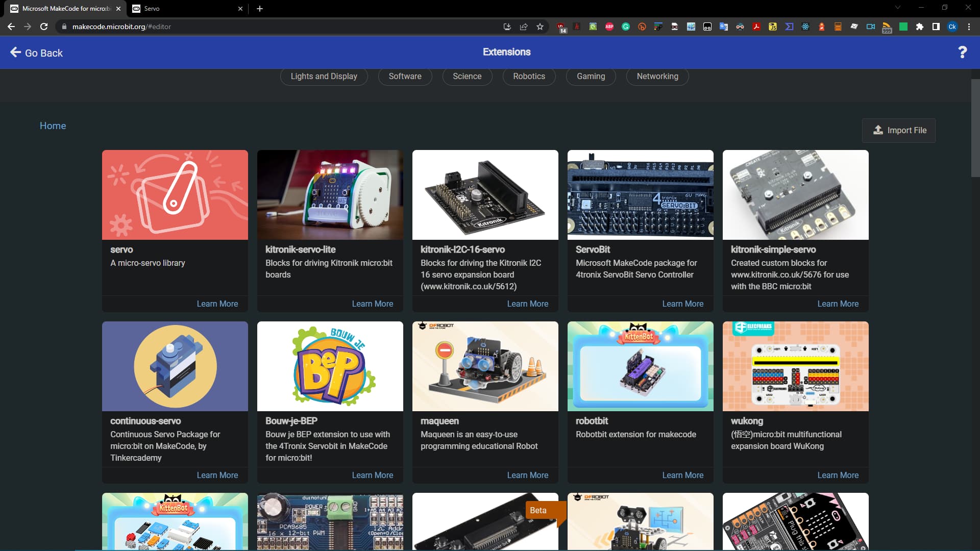
Task: Click Learn More under kitronik-servo-lite
Action: coord(373,304)
